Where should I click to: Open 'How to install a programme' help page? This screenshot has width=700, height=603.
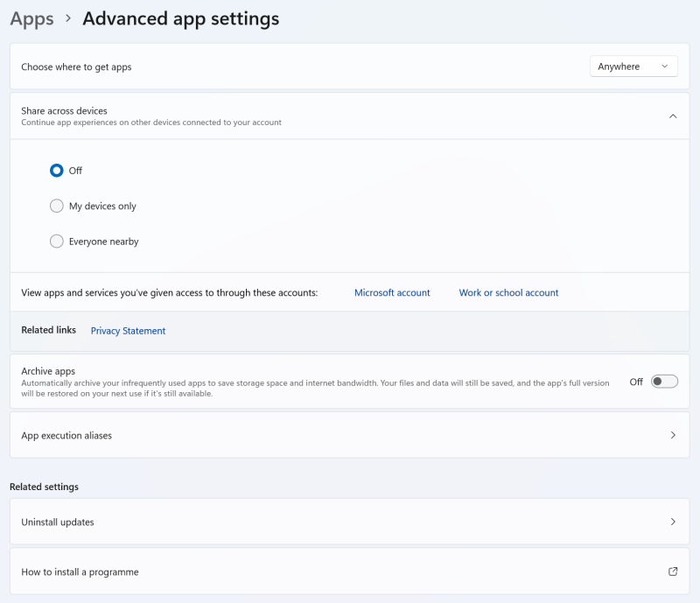(350, 571)
